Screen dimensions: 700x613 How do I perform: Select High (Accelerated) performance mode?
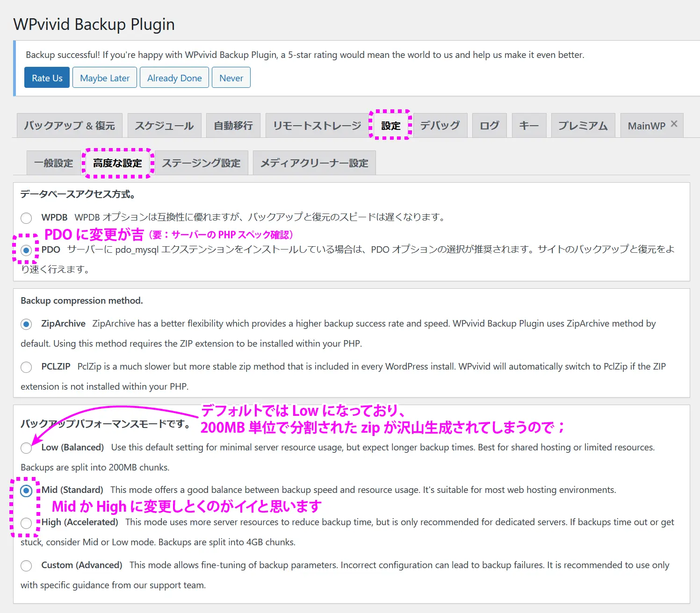(x=26, y=523)
